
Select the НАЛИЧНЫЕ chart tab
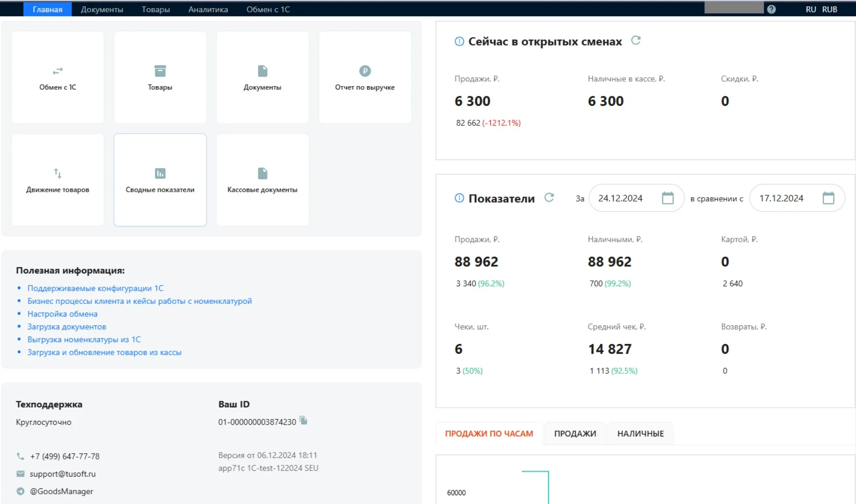(640, 434)
